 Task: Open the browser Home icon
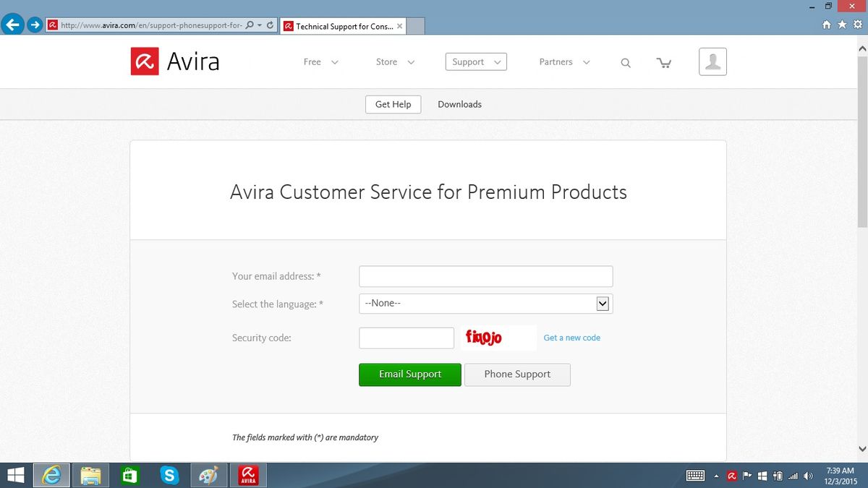[827, 25]
